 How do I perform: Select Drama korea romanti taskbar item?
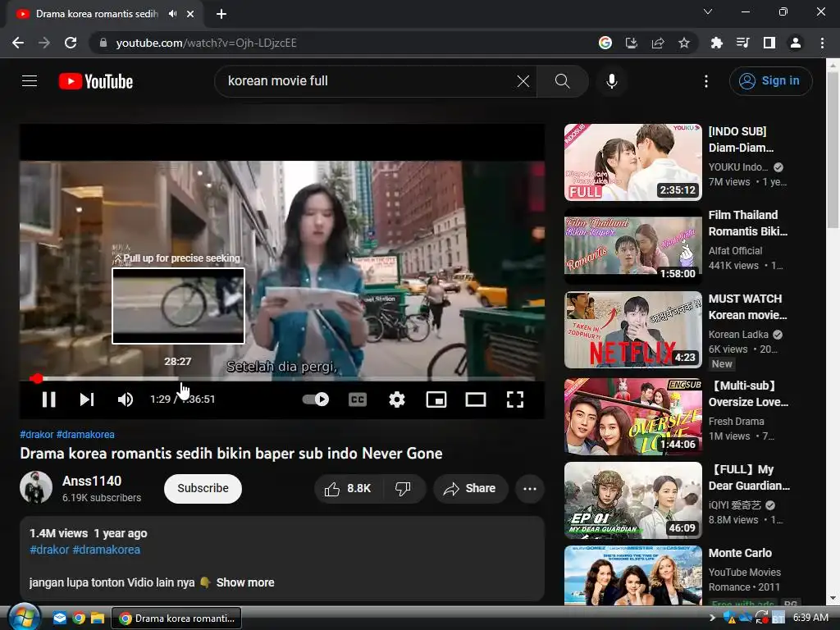pyautogui.click(x=176, y=619)
